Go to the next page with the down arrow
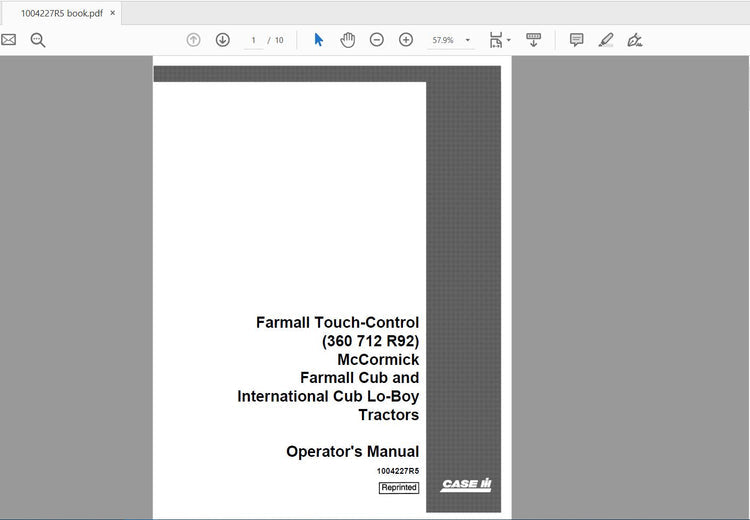The image size is (750, 520). pos(222,40)
